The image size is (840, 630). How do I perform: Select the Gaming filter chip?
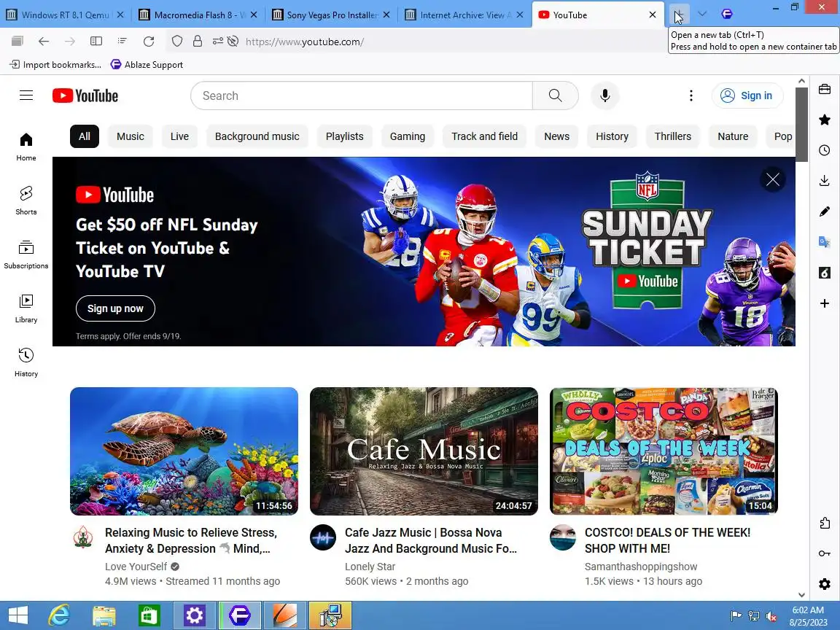(x=408, y=136)
